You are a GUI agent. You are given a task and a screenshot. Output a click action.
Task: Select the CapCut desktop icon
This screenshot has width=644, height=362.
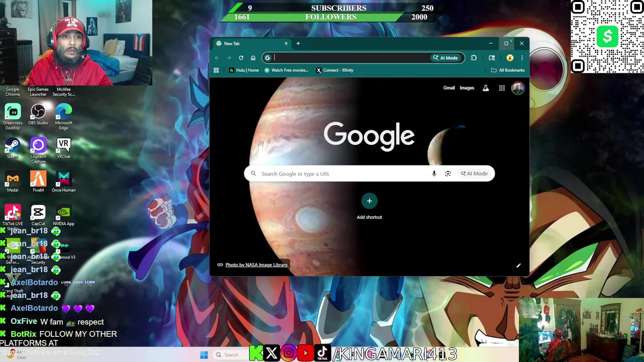[x=38, y=216]
